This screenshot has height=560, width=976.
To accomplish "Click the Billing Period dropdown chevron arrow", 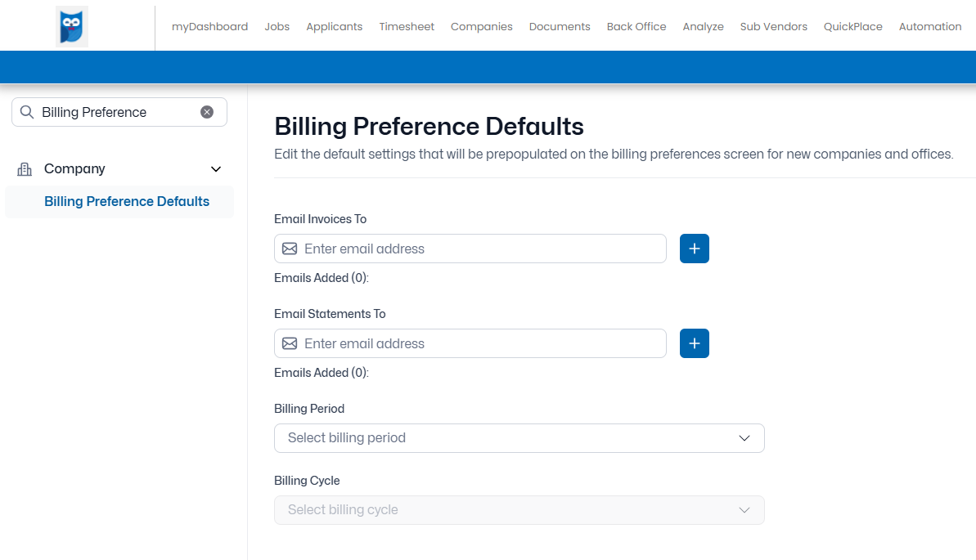I will [x=744, y=438].
